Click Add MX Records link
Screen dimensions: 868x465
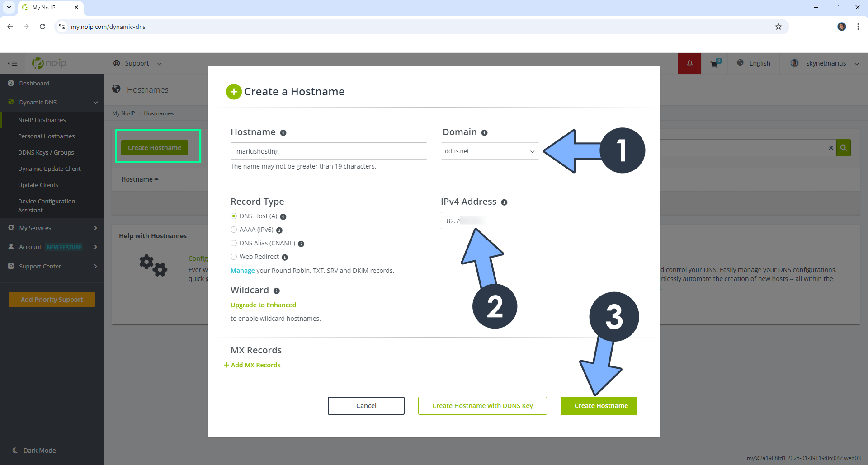point(252,365)
